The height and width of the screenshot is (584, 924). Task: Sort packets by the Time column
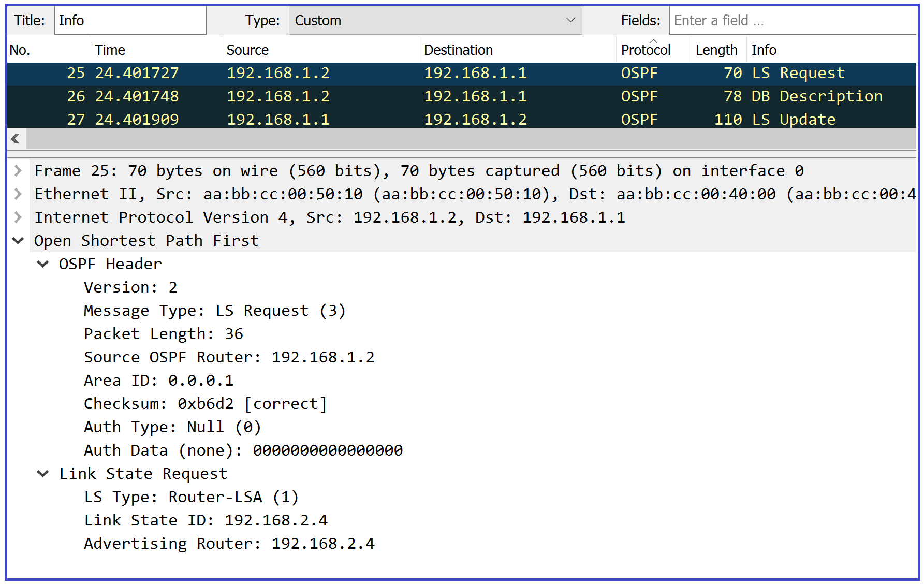click(109, 49)
